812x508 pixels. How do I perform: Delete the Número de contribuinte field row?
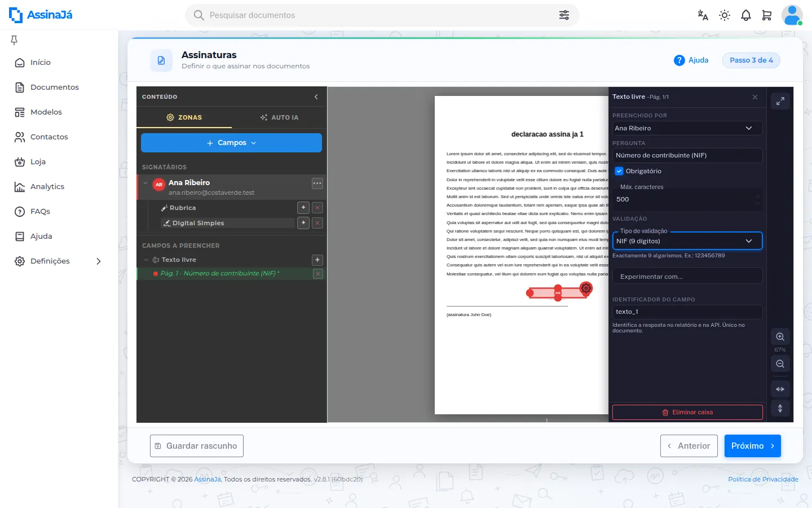coord(318,274)
